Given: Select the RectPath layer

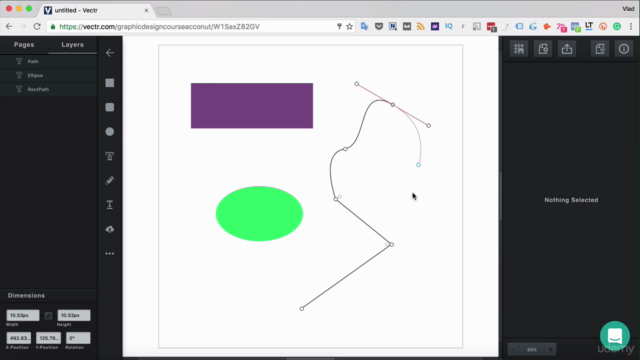Looking at the screenshot, I should pos(49,89).
